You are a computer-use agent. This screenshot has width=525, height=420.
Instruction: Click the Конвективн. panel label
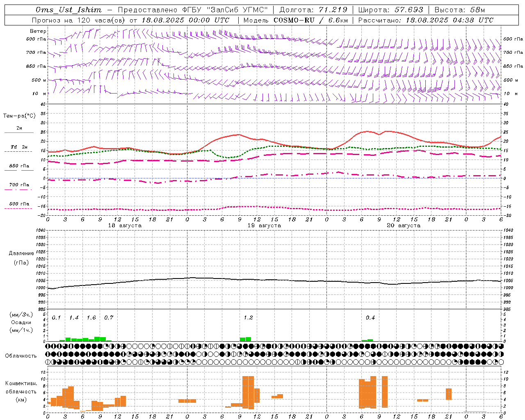(x=21, y=383)
